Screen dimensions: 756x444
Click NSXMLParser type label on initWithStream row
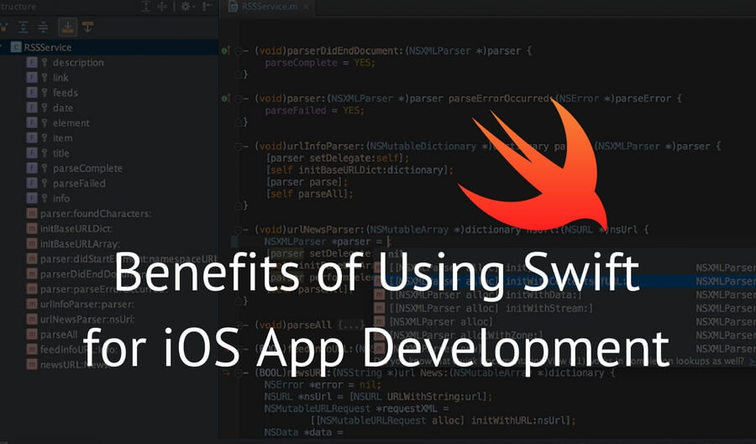click(726, 308)
